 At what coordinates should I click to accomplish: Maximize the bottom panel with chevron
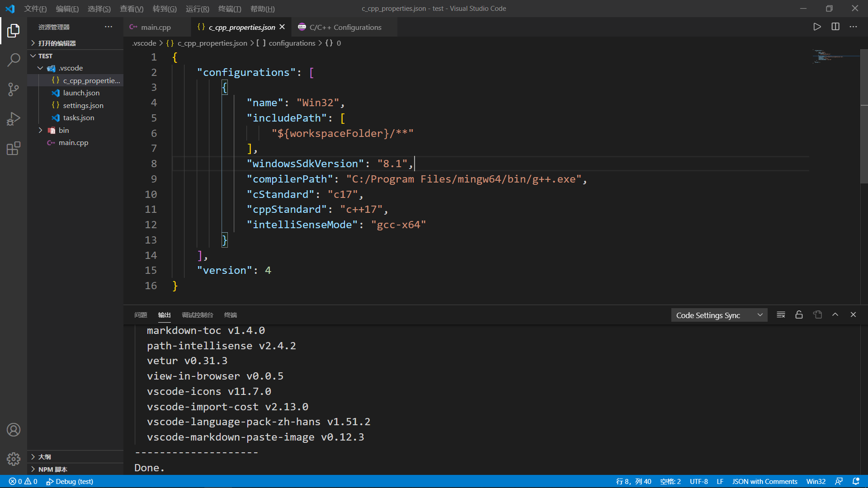click(835, 315)
